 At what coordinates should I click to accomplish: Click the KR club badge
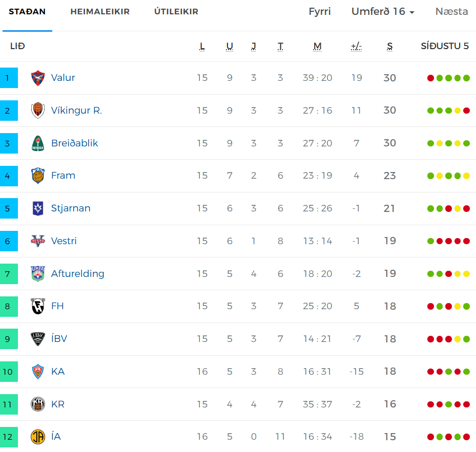pos(38,404)
